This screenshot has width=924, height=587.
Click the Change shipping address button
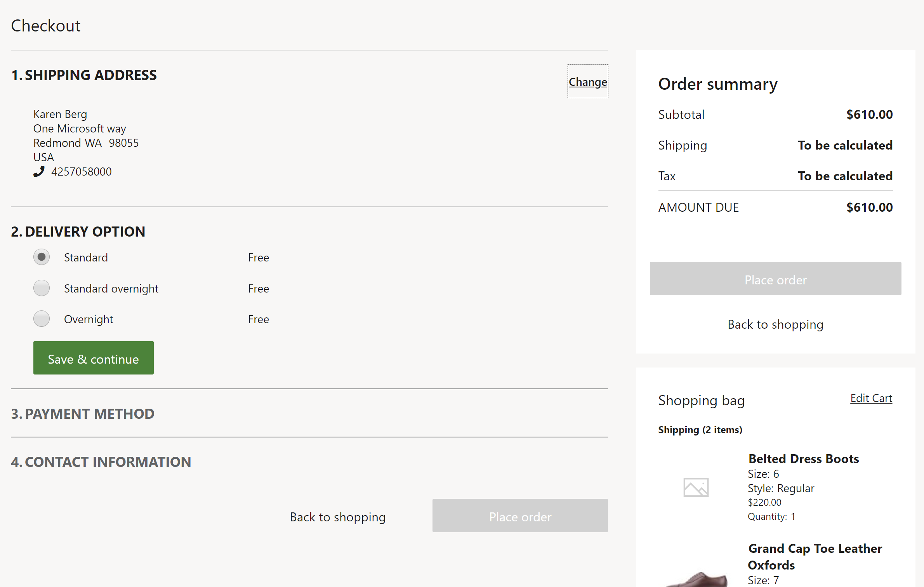click(x=587, y=82)
